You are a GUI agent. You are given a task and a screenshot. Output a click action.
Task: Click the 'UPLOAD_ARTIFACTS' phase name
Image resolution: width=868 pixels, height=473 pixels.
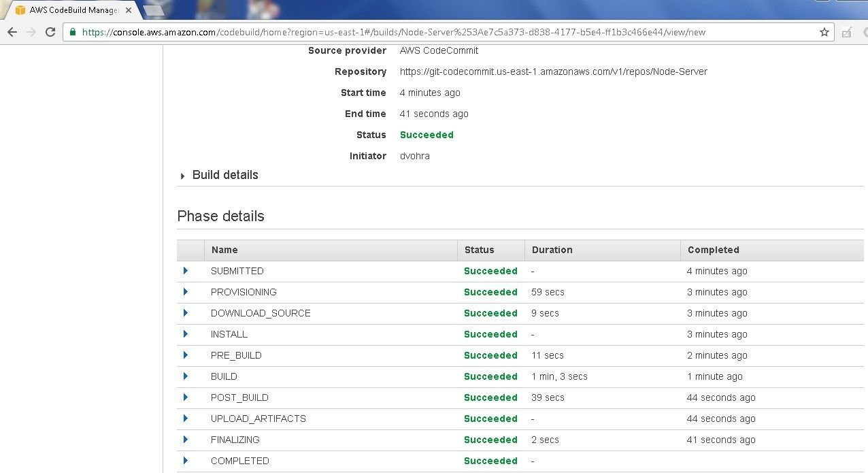point(258,419)
